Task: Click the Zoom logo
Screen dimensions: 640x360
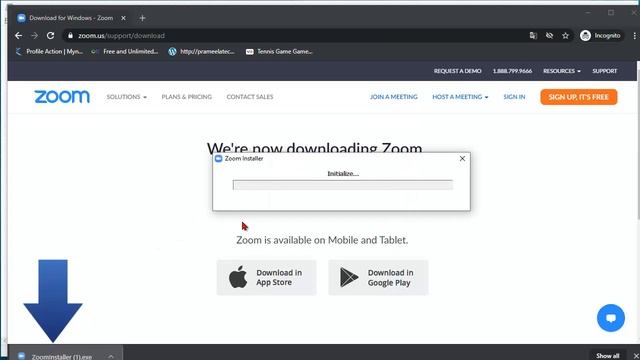Action: pos(62,97)
